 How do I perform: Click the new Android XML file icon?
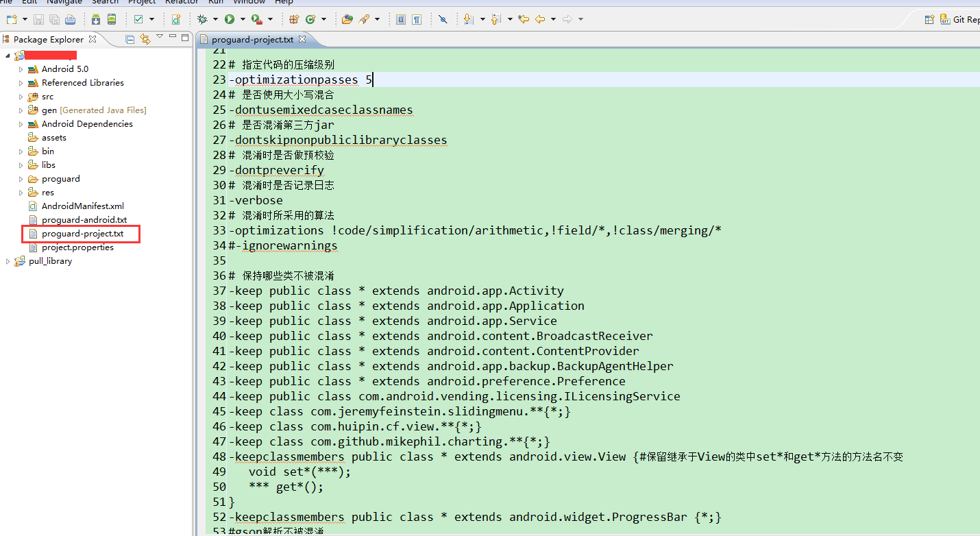(x=176, y=19)
